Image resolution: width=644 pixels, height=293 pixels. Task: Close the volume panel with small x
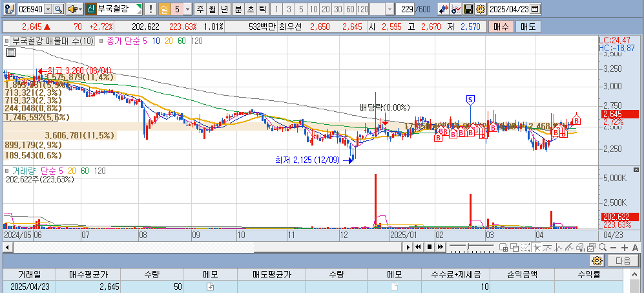tap(636, 169)
